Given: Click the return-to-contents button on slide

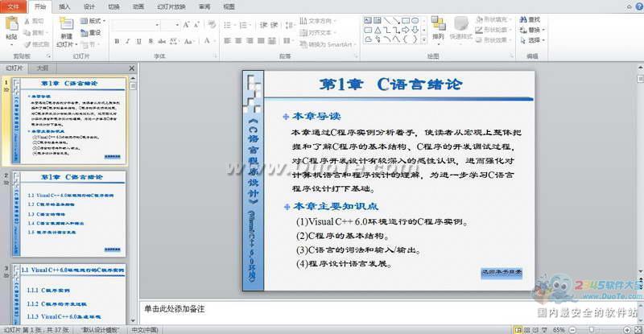Looking at the screenshot, I should pos(502,272).
